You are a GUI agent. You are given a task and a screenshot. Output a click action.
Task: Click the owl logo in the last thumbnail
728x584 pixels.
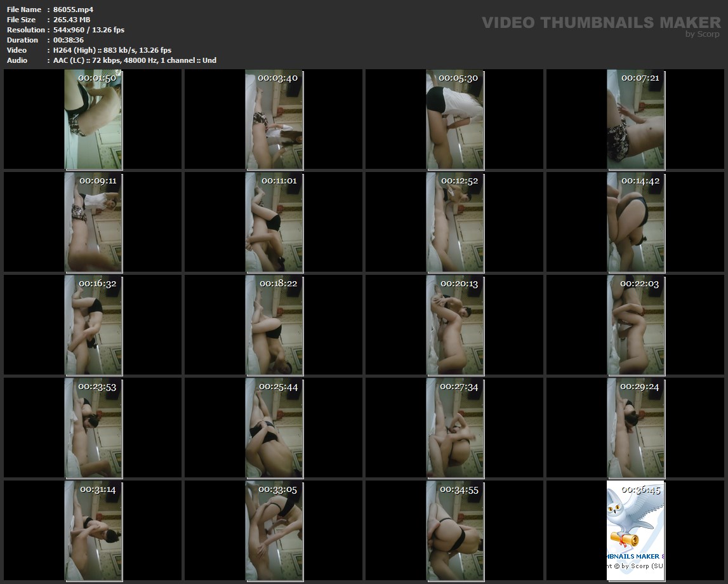click(x=632, y=517)
